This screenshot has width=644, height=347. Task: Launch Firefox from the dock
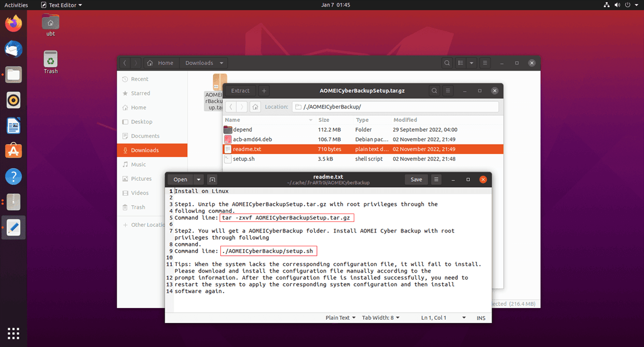pos(13,23)
